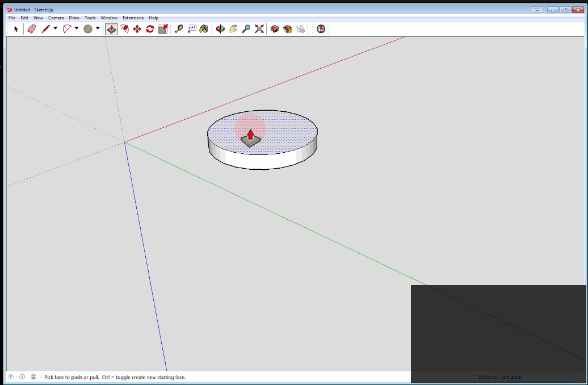Activate the Offset tool
Screen dimensions: 588x385
(124, 29)
